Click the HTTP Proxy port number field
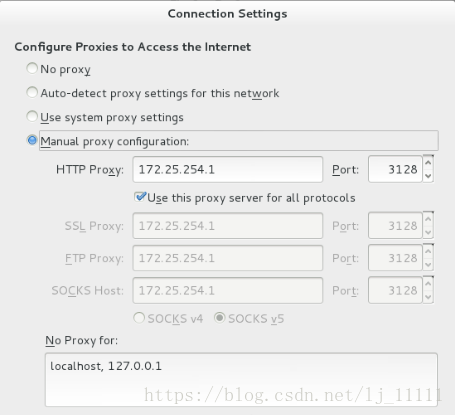Viewport: 455px width, 415px height. click(395, 169)
